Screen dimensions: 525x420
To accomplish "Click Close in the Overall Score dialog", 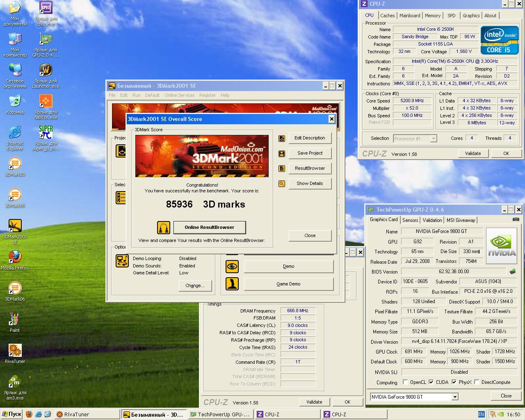I will coord(310,235).
